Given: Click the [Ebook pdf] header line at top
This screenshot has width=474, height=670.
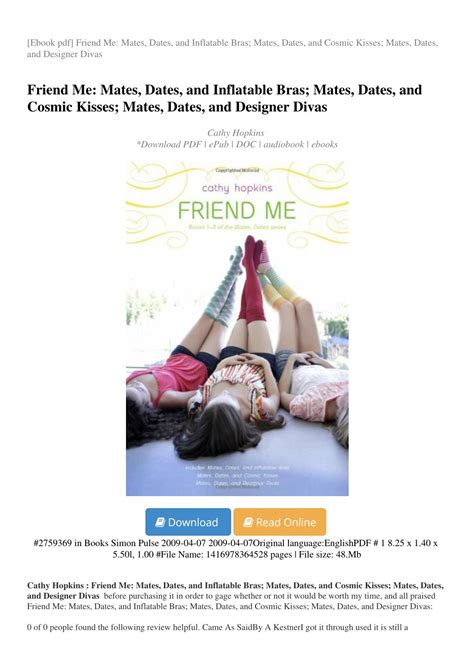Looking at the screenshot, I should pyautogui.click(x=233, y=48).
